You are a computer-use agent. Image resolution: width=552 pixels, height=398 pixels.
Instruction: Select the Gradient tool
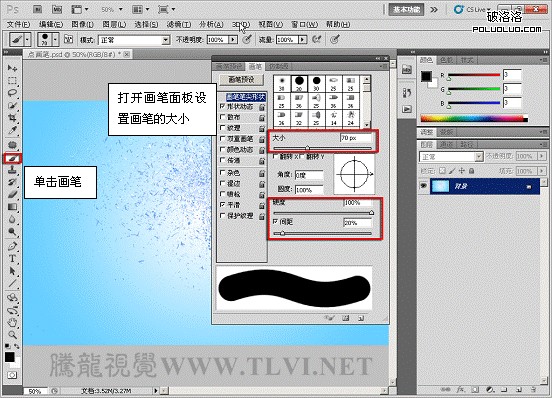(x=12, y=207)
